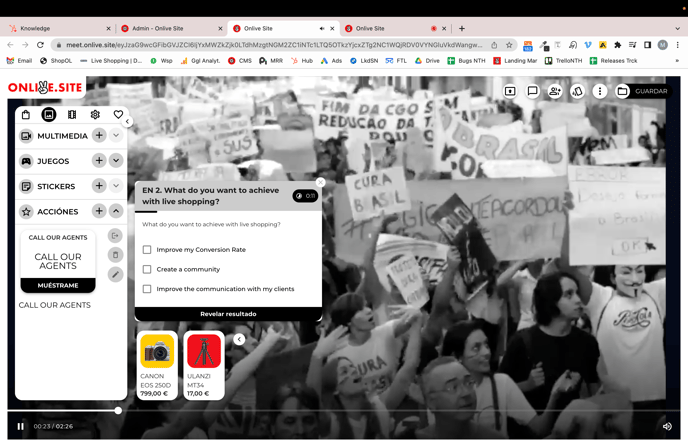Screen dimensions: 688x447
Task: Click the GUARDAR save button
Action: pyautogui.click(x=651, y=91)
